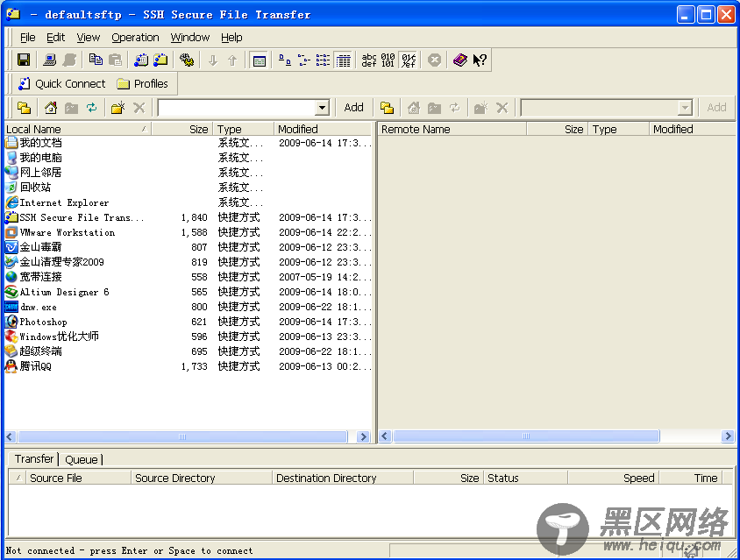This screenshot has width=740, height=560.
Task: Open the Operation menu
Action: [x=135, y=38]
